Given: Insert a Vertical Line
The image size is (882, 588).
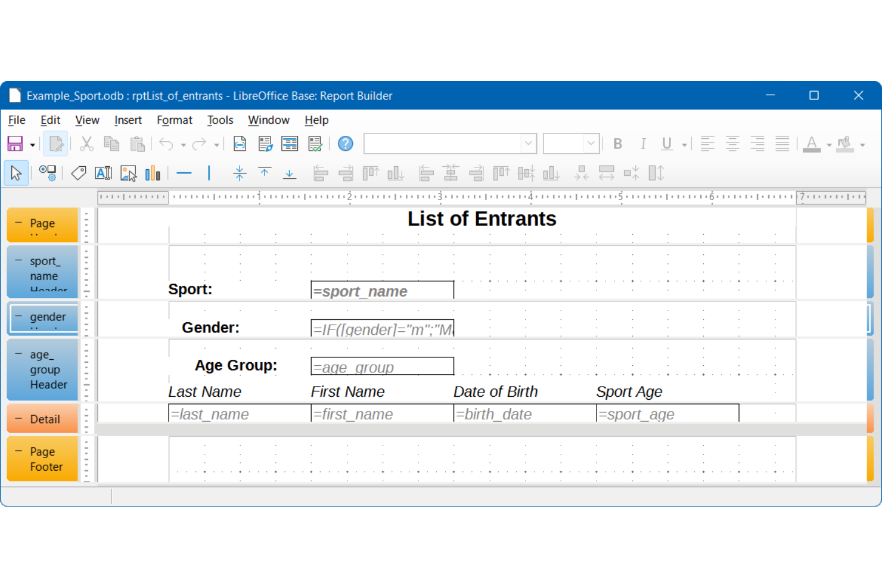Looking at the screenshot, I should pos(209,173).
